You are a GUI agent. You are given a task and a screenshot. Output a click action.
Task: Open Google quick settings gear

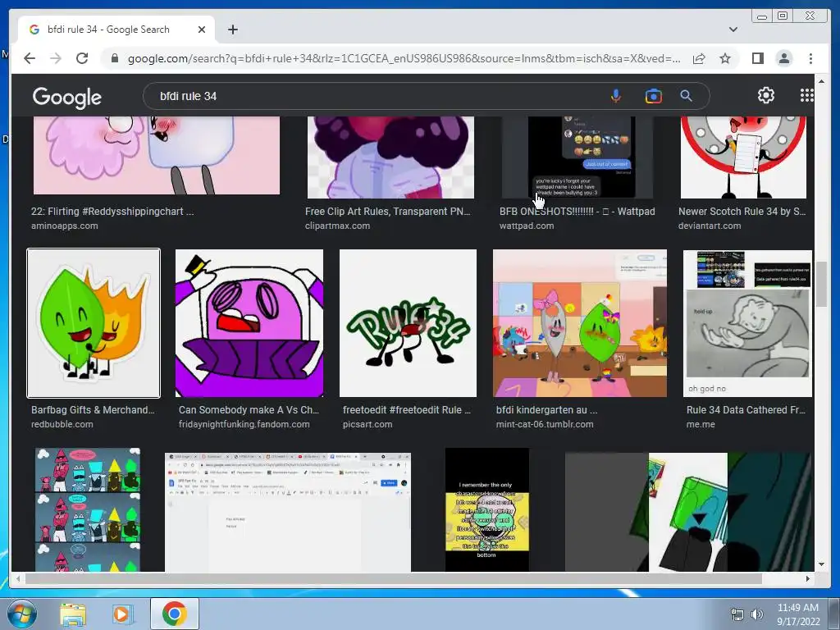765,95
